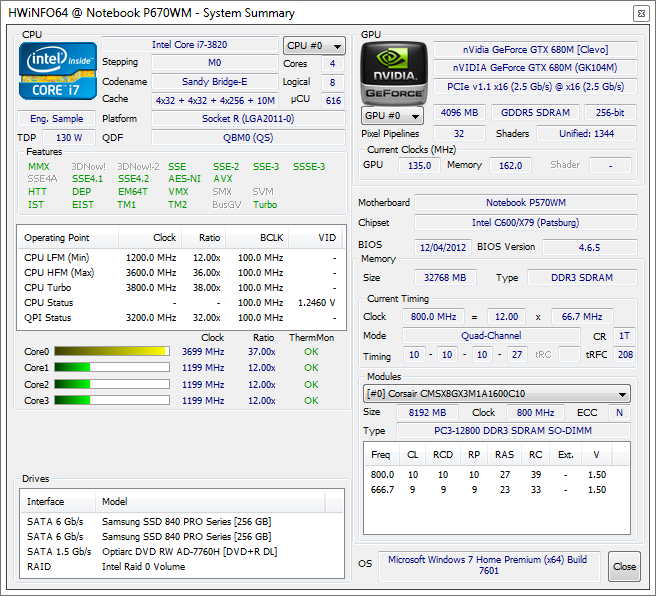Click the BIOS date 12/04/2012 field
656x596 pixels.
pos(443,248)
